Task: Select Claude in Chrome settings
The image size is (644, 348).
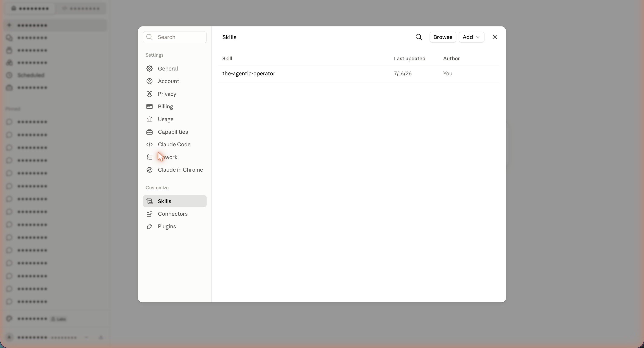Action: [x=174, y=170]
